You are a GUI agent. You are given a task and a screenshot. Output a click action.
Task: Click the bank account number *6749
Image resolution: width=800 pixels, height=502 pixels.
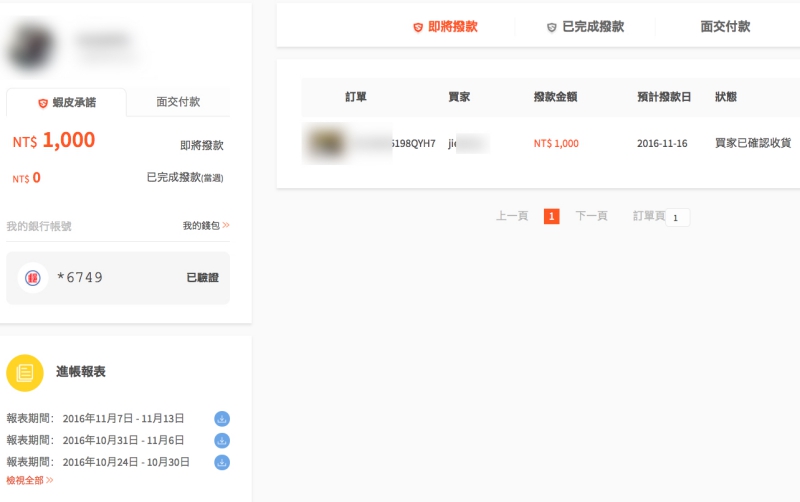coord(80,278)
